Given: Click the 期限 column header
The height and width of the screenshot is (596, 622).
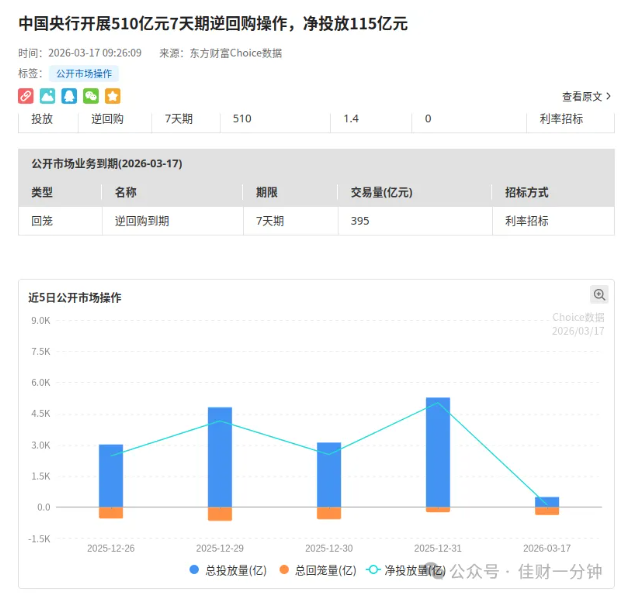Looking at the screenshot, I should coord(267,192).
